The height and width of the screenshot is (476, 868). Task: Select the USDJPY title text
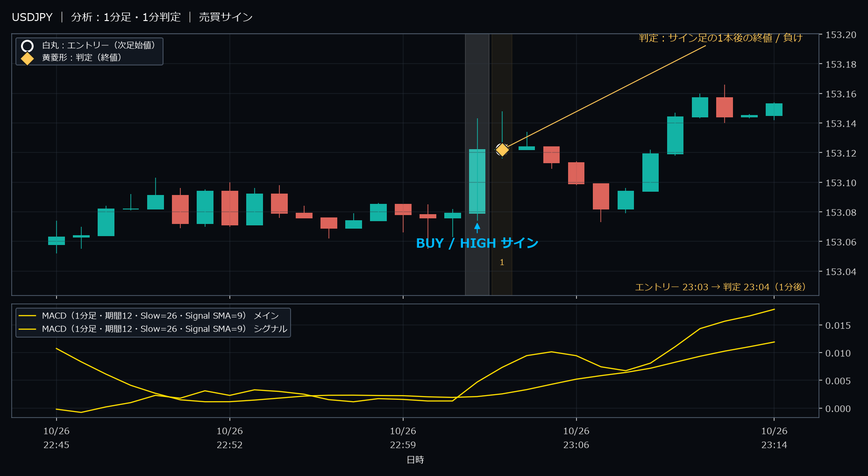pos(32,17)
